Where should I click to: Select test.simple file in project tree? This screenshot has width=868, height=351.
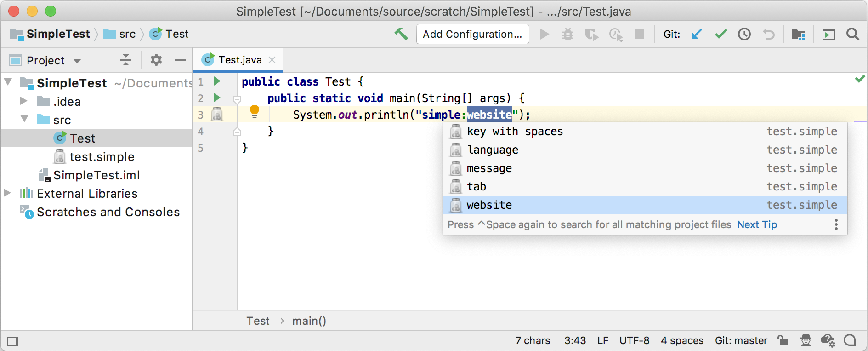click(96, 156)
